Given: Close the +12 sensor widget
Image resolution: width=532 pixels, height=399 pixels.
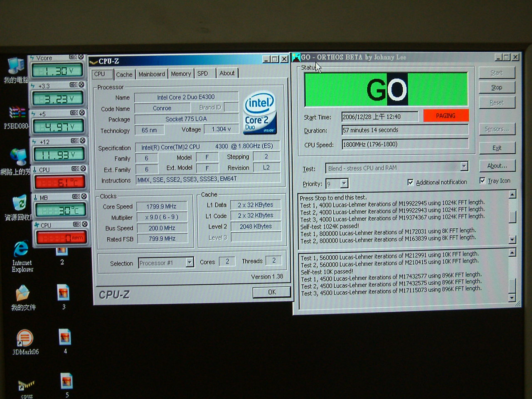Looking at the screenshot, I should pyautogui.click(x=83, y=140).
